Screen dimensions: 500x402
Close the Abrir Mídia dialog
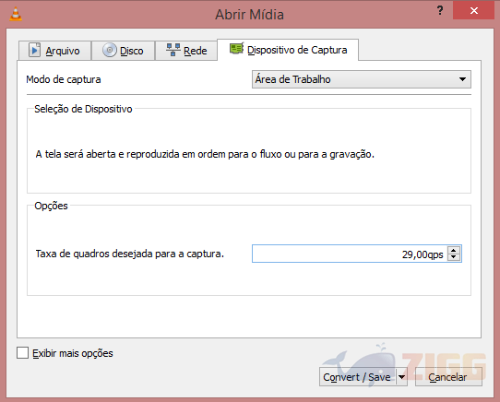(474, 10)
